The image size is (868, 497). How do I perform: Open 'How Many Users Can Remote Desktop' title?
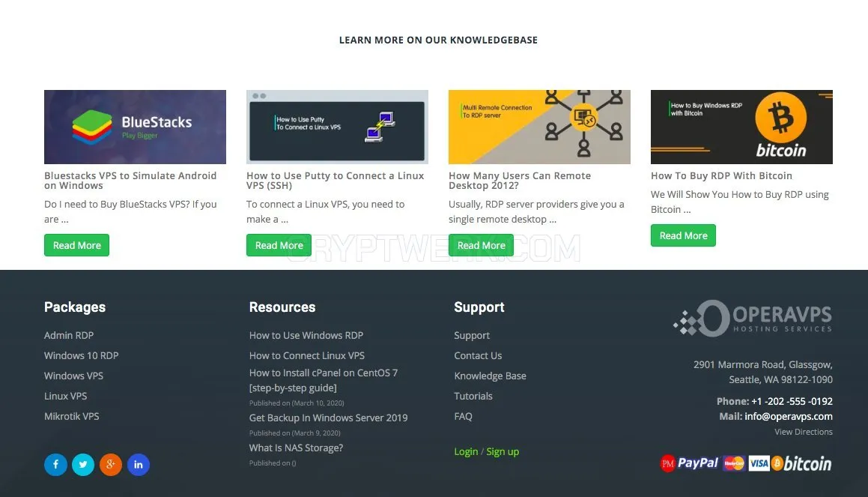pos(520,181)
